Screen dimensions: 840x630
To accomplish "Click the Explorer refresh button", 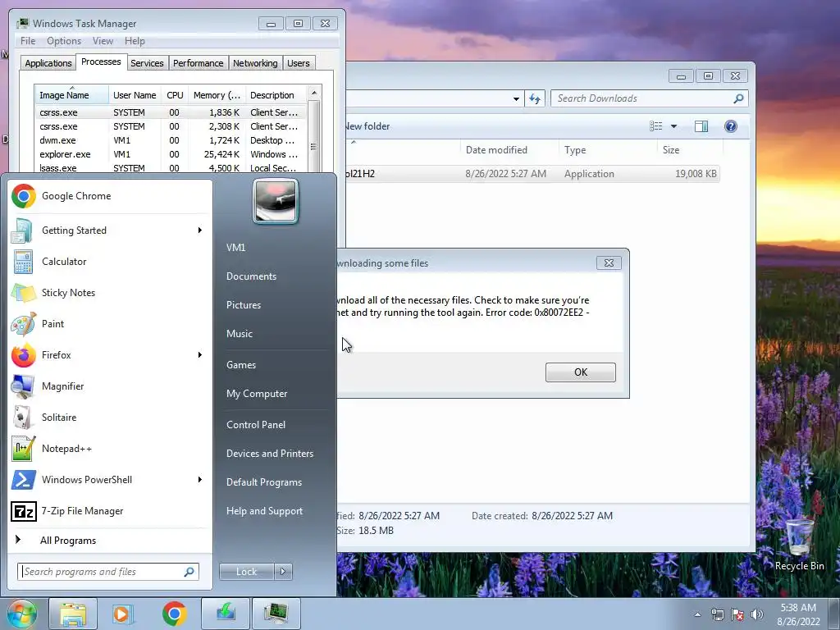I will click(535, 98).
